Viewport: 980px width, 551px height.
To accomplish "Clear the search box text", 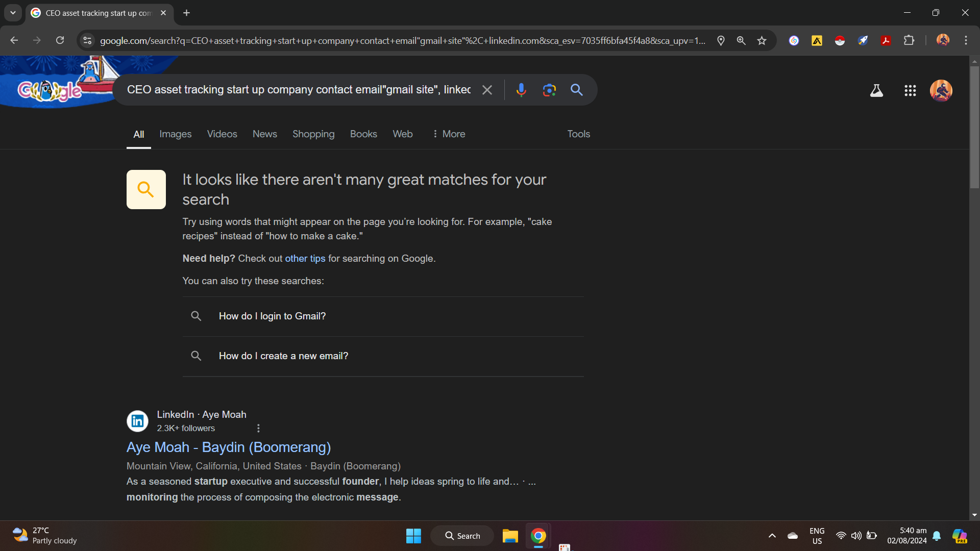I will click(487, 90).
